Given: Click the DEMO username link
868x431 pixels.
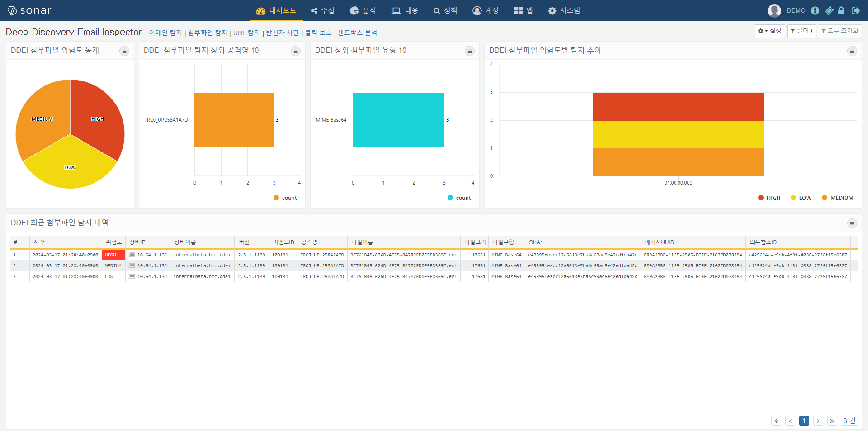Looking at the screenshot, I should (796, 10).
